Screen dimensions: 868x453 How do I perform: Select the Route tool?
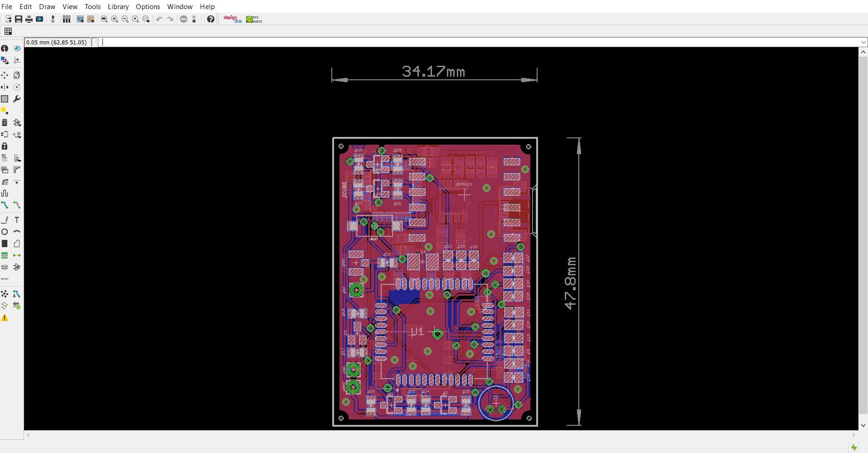5,205
